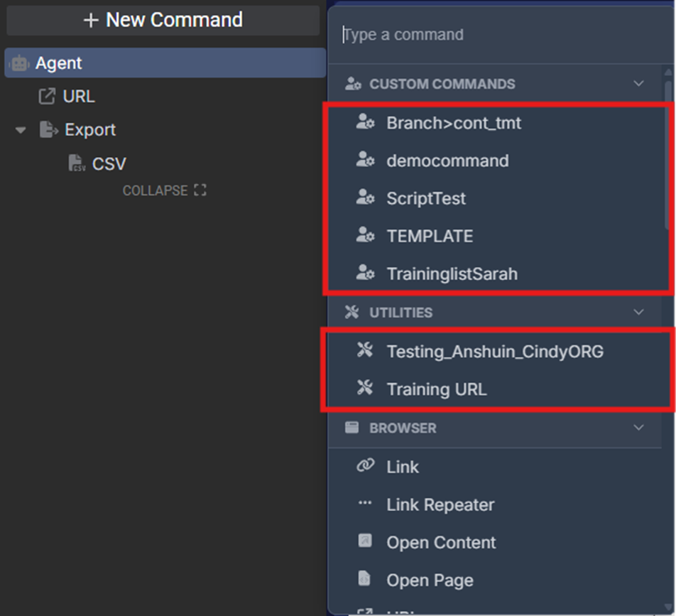676x616 pixels.
Task: Click the Link Repeater dots icon
Action: (365, 504)
